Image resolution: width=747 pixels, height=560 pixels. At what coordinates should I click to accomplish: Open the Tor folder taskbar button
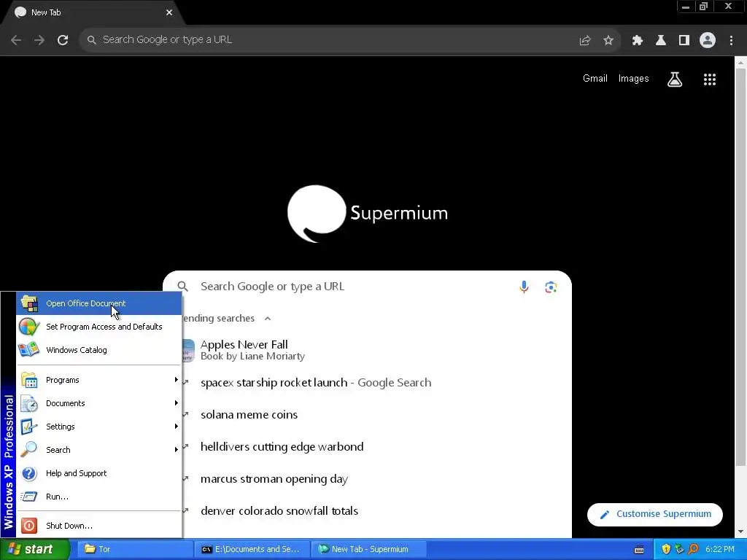135,550
